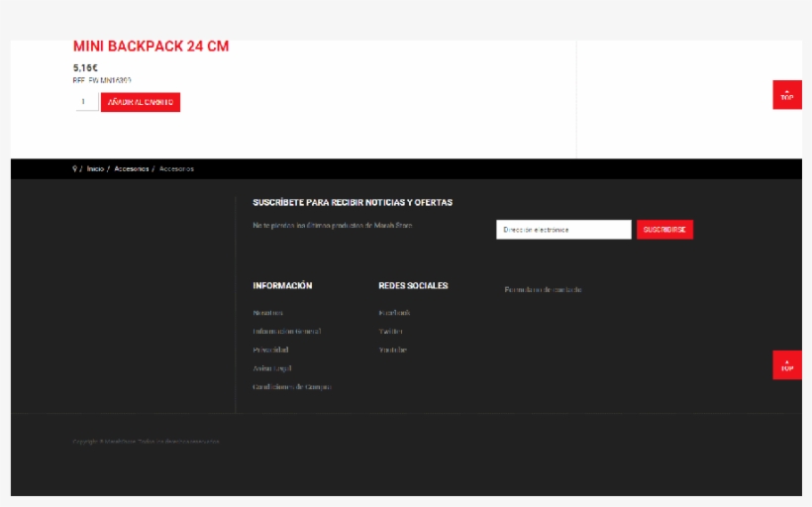Visit the Facebook social link
812x507 pixels.
click(x=394, y=313)
